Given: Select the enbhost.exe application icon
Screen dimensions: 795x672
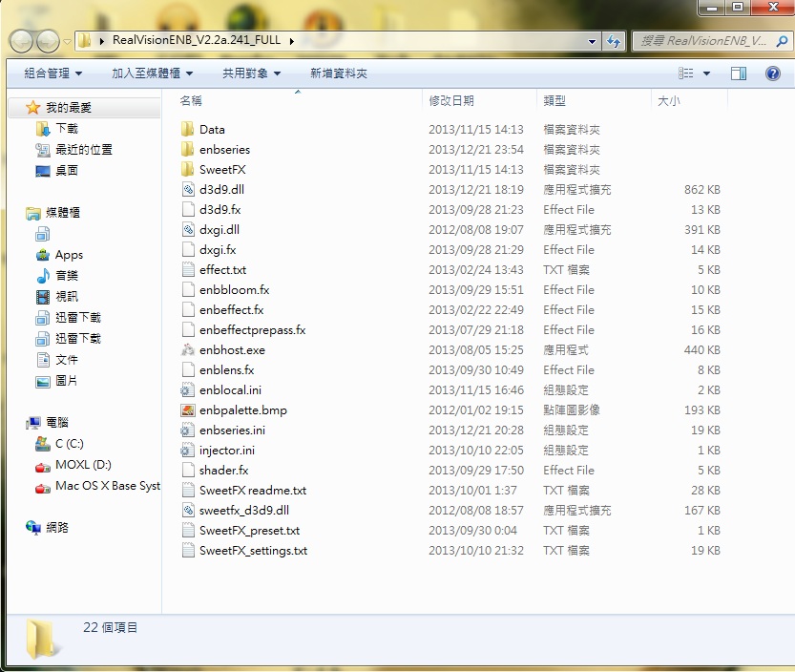Looking at the screenshot, I should pyautogui.click(x=188, y=349).
